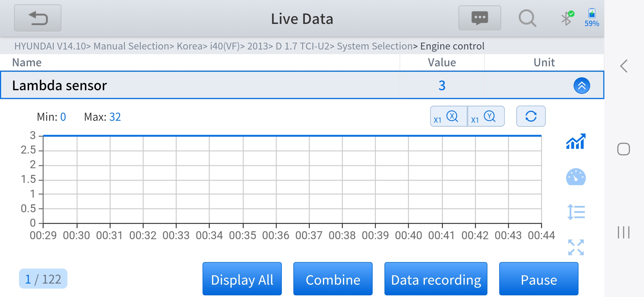Open the search magnifier icon
644x297 pixels.
[527, 18]
